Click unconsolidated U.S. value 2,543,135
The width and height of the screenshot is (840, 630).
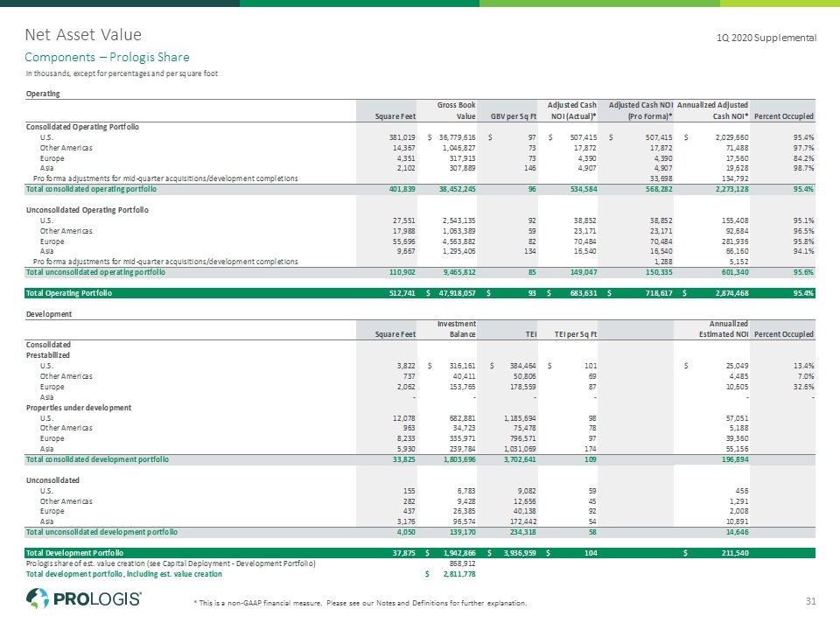tap(459, 220)
